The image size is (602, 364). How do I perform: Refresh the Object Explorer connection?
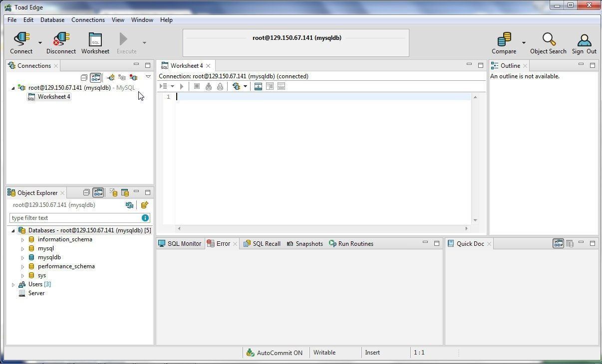click(129, 205)
